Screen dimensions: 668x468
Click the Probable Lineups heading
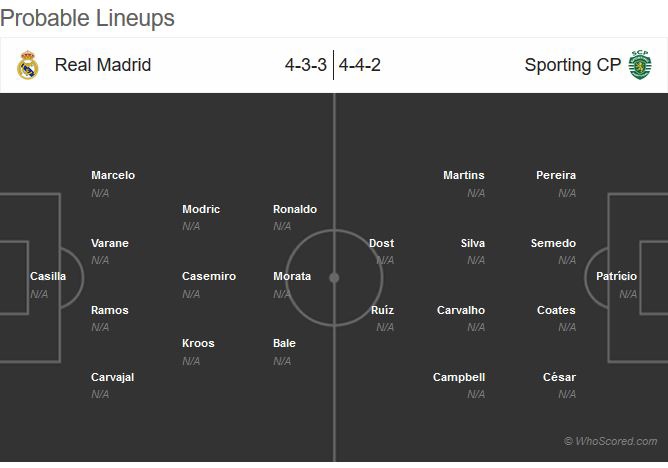tap(88, 18)
